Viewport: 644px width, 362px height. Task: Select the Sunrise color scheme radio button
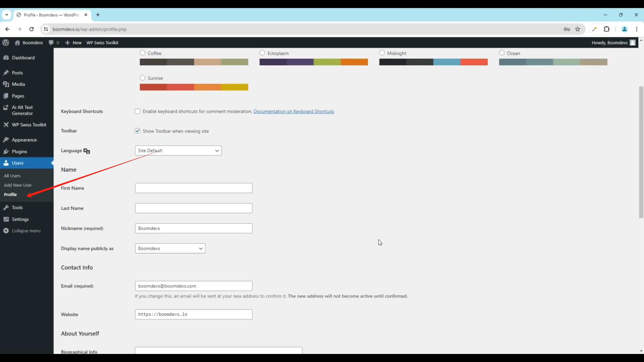(142, 78)
